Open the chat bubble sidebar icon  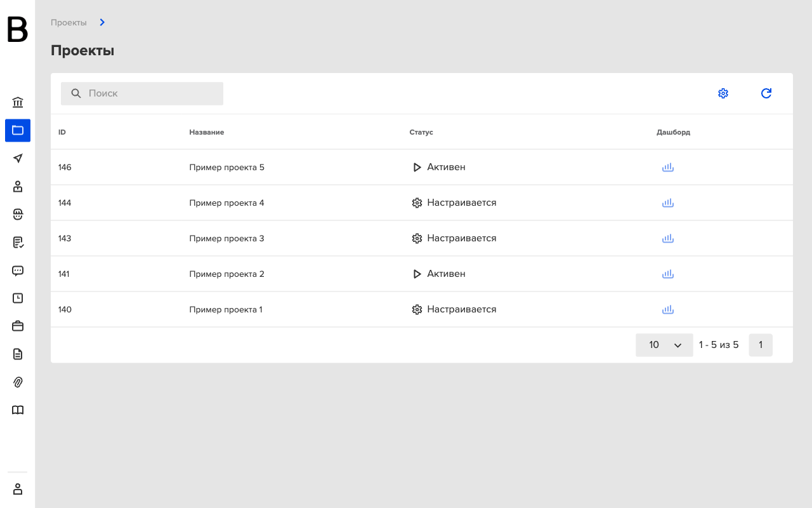click(x=18, y=271)
